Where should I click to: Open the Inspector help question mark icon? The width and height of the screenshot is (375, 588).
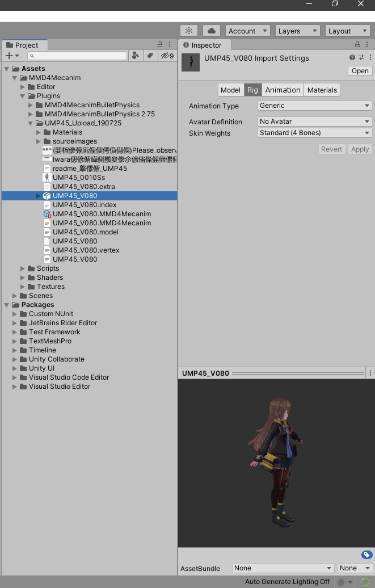(352, 58)
